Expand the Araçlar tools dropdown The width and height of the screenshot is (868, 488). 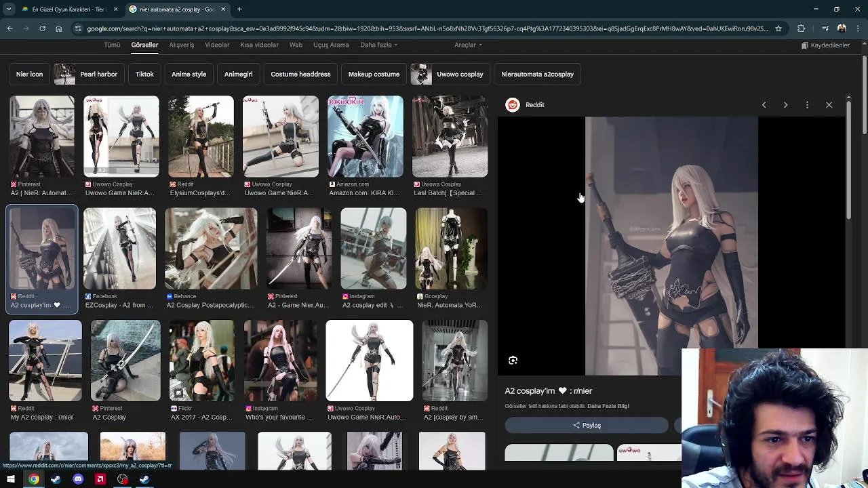tap(468, 45)
